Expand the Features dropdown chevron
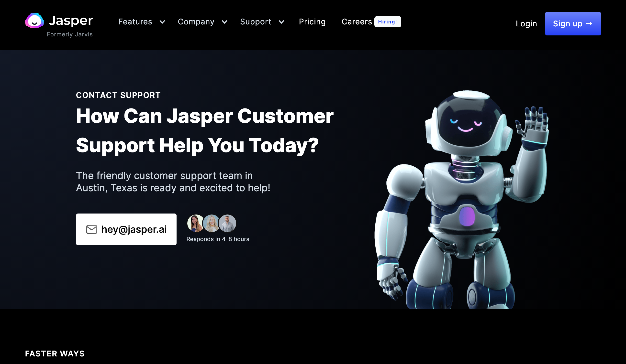626x364 pixels. (162, 22)
